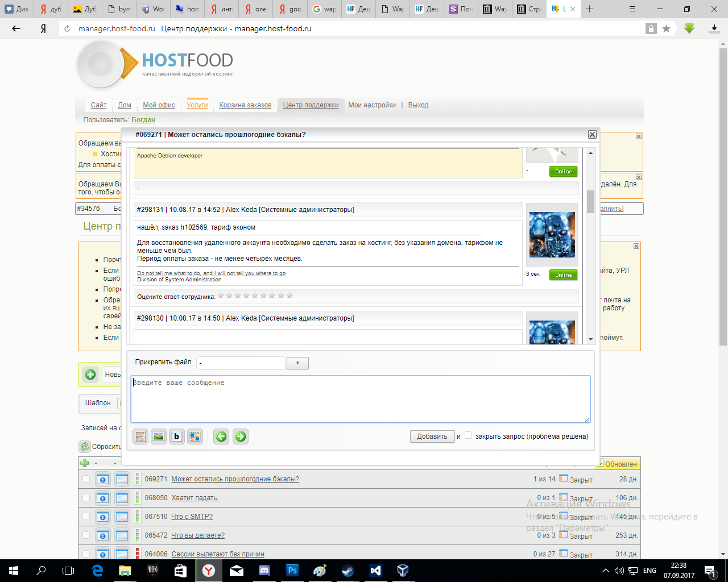Open info icon for ticket 069271

tap(102, 480)
